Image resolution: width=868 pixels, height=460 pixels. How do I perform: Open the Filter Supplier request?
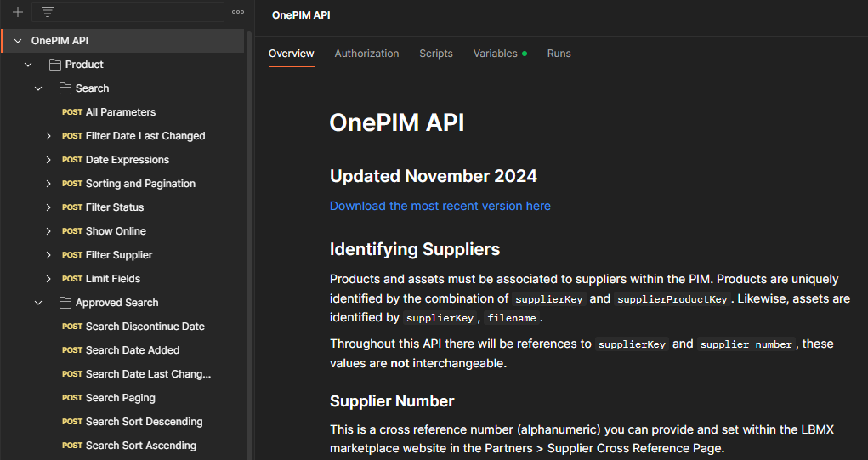pos(107,255)
